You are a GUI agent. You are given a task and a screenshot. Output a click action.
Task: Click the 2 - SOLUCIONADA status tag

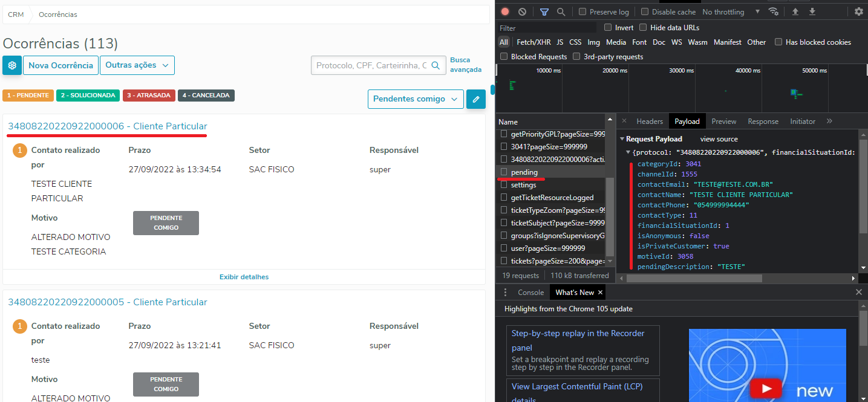pyautogui.click(x=88, y=96)
